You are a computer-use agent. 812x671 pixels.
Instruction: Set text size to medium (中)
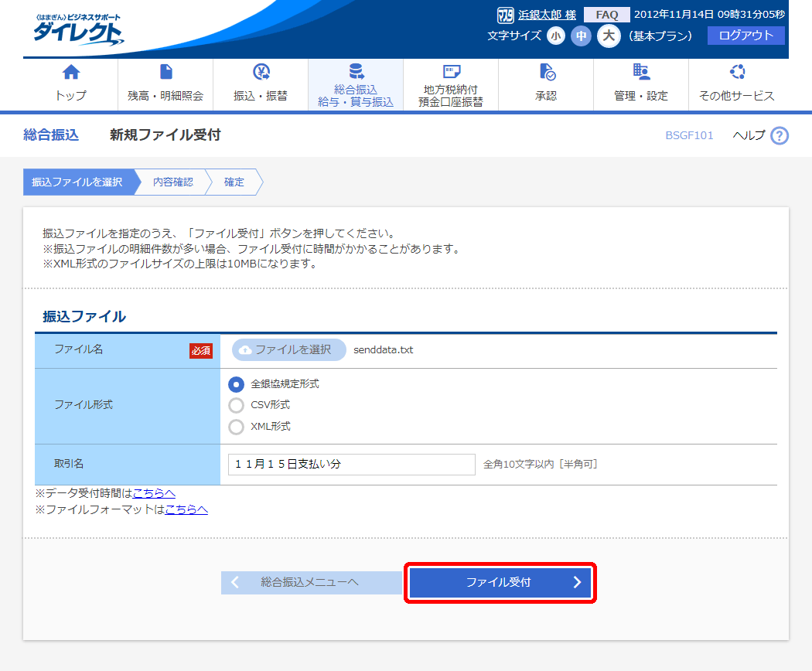click(581, 36)
